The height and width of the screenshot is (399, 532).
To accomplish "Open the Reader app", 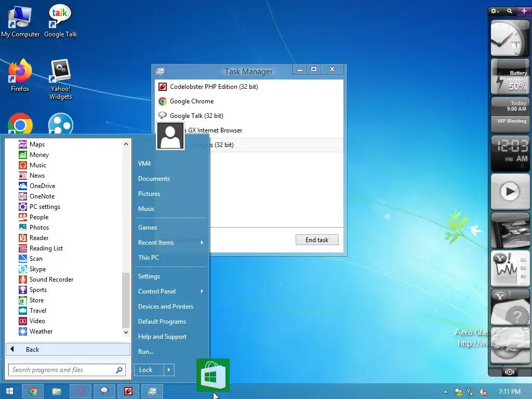I will tap(34, 238).
